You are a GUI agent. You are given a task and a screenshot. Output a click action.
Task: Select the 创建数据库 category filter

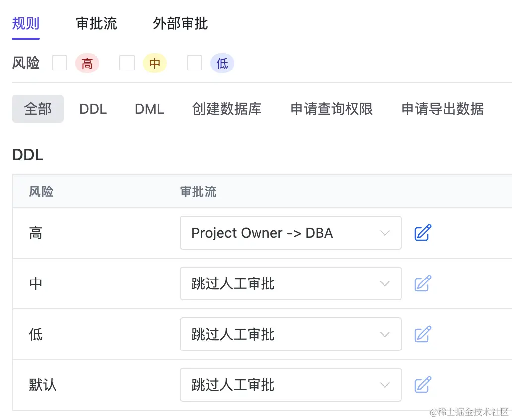pos(227,109)
